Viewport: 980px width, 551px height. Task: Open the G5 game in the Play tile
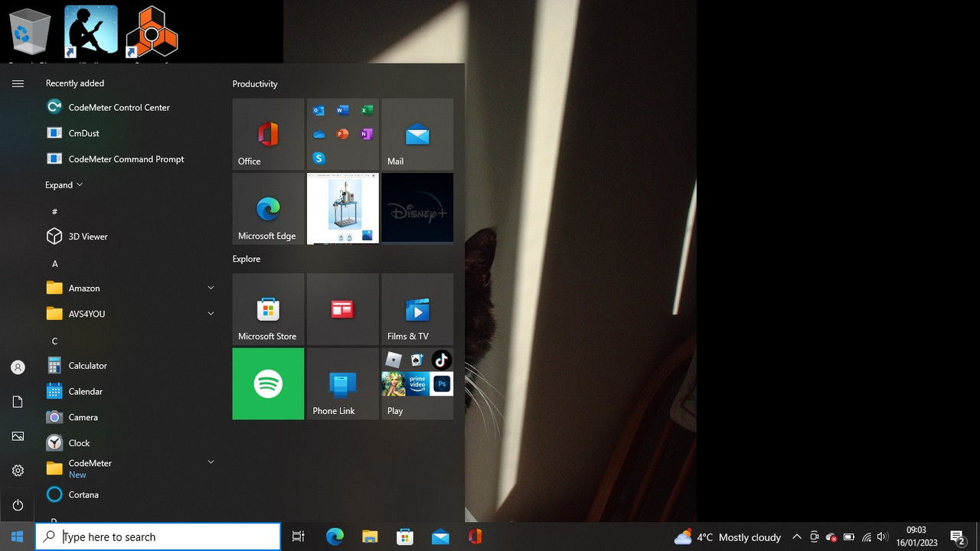pos(394,383)
